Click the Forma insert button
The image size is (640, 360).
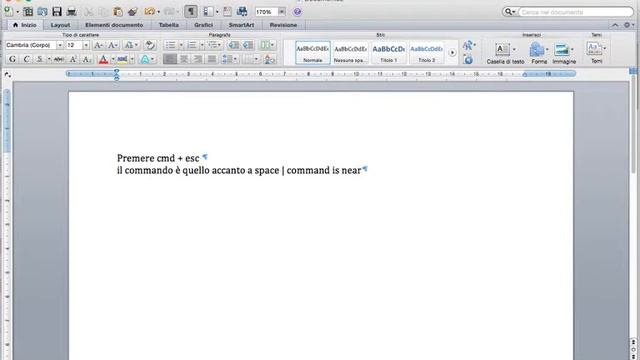tap(539, 53)
